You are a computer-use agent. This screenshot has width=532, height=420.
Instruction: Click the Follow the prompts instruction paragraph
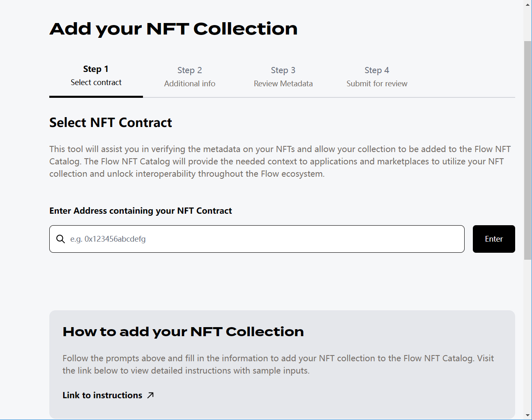click(x=278, y=365)
